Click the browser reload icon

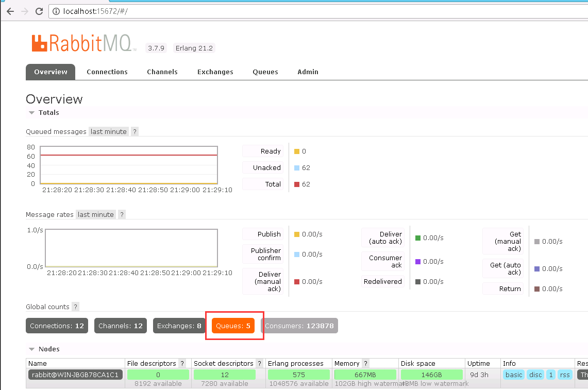point(39,11)
